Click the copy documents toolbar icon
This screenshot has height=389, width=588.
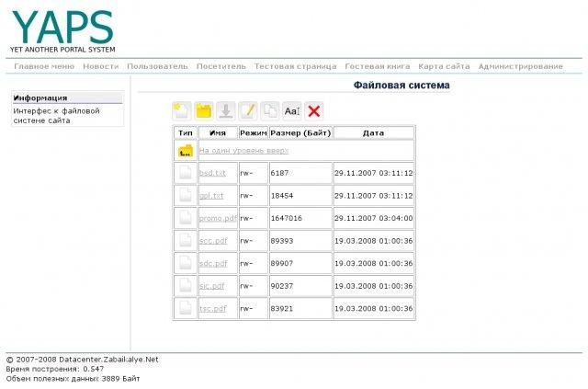270,111
